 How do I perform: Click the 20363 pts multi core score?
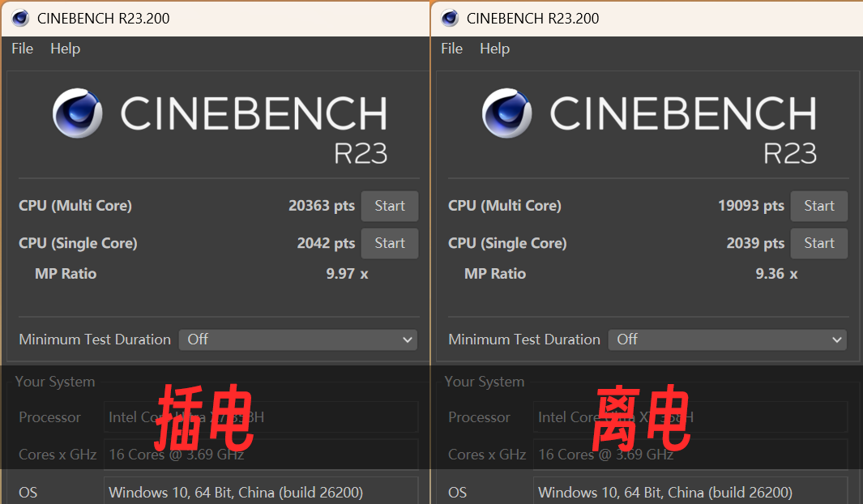[322, 206]
